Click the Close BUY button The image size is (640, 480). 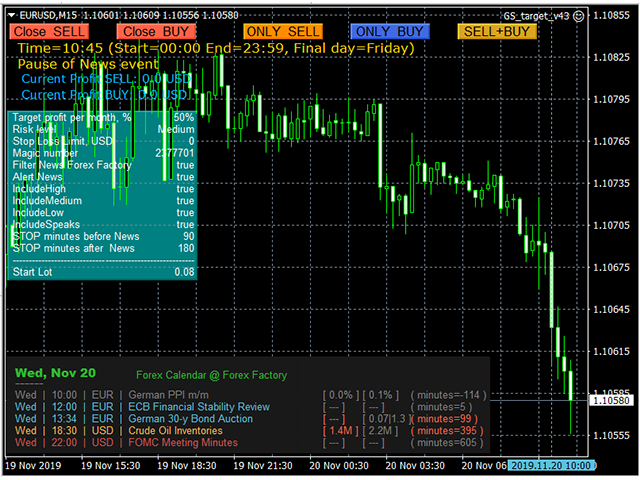156,31
